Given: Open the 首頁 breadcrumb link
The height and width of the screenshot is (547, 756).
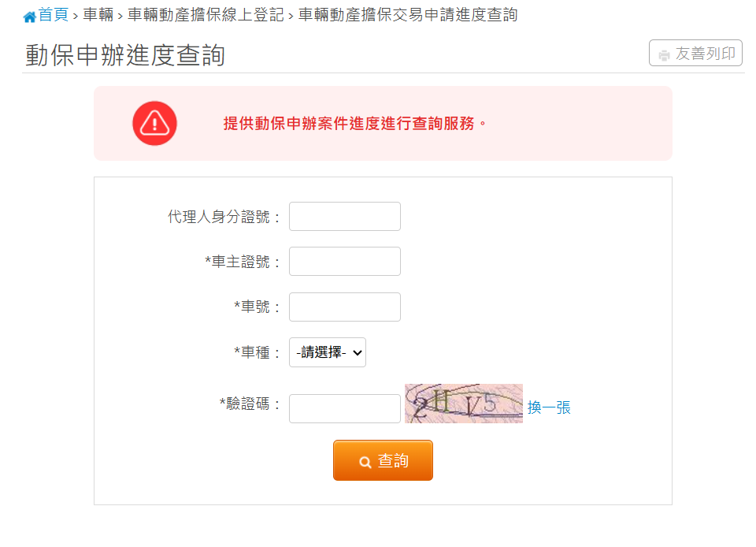Looking at the screenshot, I should 54,15.
